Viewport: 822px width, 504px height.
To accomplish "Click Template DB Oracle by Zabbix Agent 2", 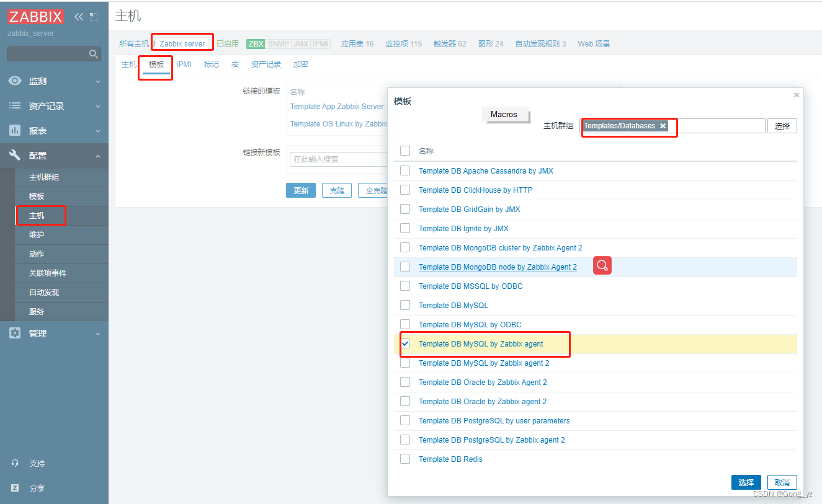I will [483, 382].
